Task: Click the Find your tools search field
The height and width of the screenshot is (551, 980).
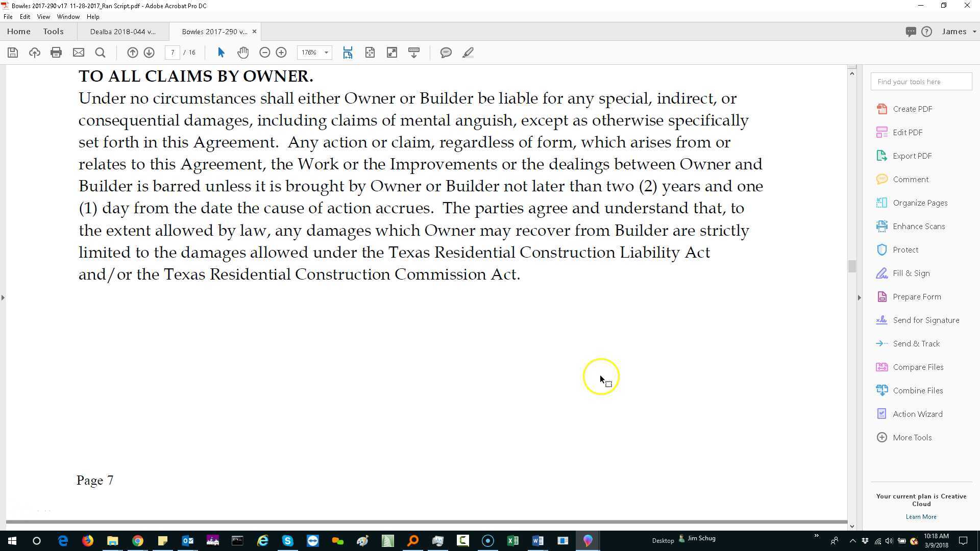Action: click(x=921, y=82)
